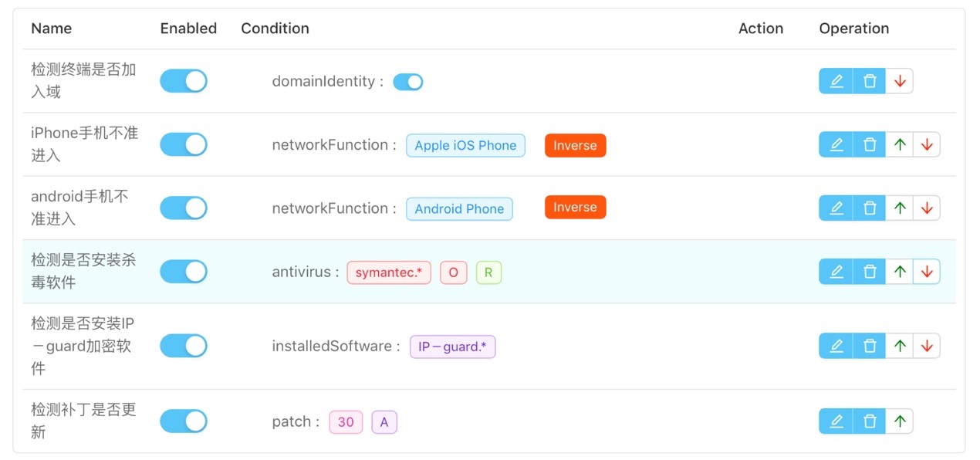
Task: Click the IP-guard.* software tag
Action: (x=452, y=347)
